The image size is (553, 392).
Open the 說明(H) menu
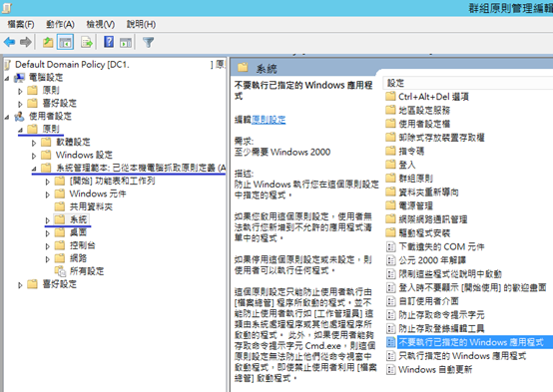point(141,24)
